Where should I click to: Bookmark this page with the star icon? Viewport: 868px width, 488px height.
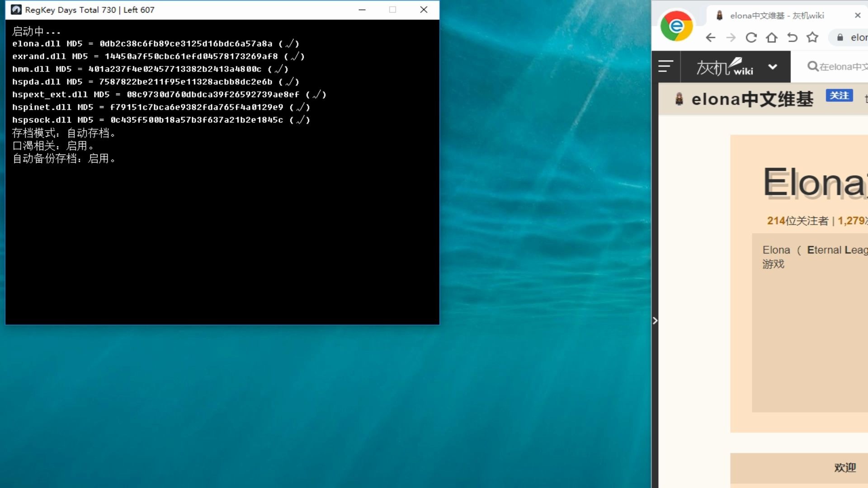[x=812, y=38]
